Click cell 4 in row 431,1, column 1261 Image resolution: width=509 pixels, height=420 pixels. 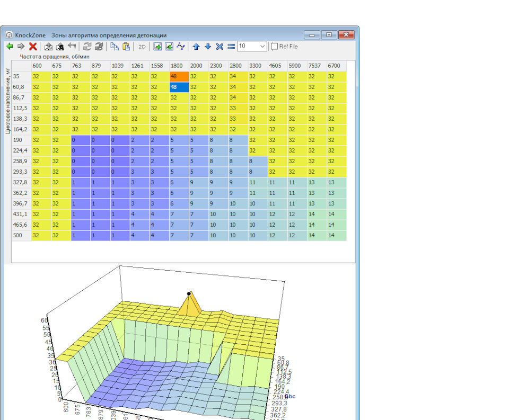(x=139, y=215)
